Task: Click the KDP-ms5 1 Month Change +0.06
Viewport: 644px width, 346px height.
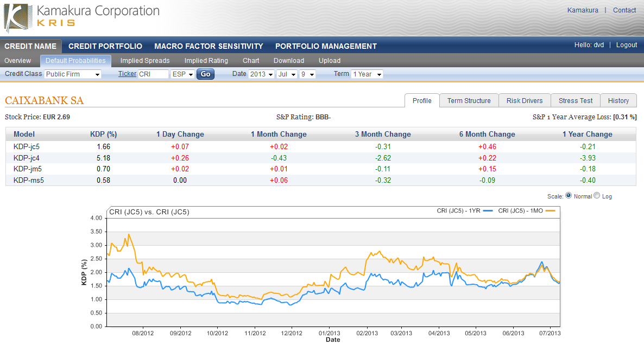Action: (x=279, y=180)
